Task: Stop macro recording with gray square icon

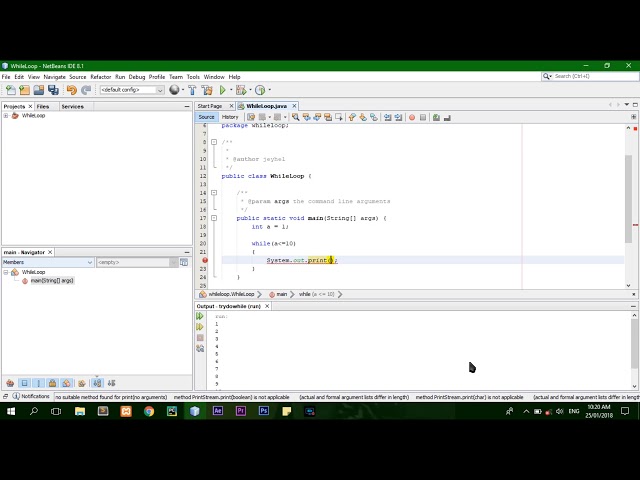Action: [x=423, y=118]
